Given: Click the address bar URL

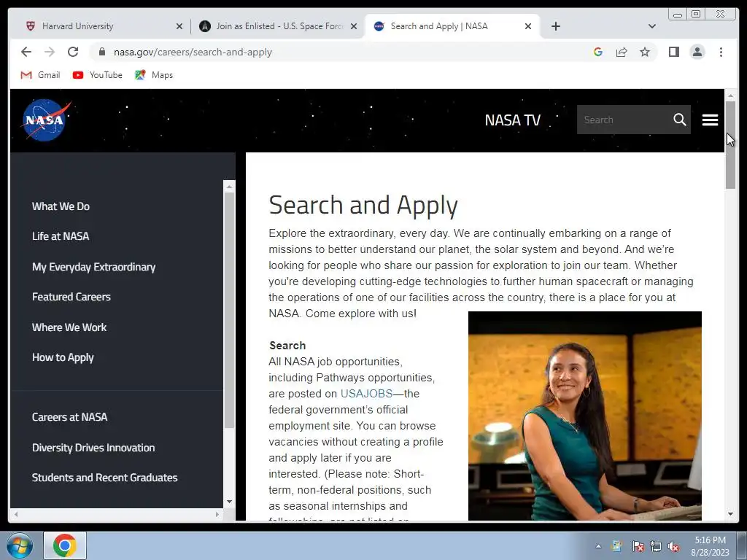Looking at the screenshot, I should point(193,52).
